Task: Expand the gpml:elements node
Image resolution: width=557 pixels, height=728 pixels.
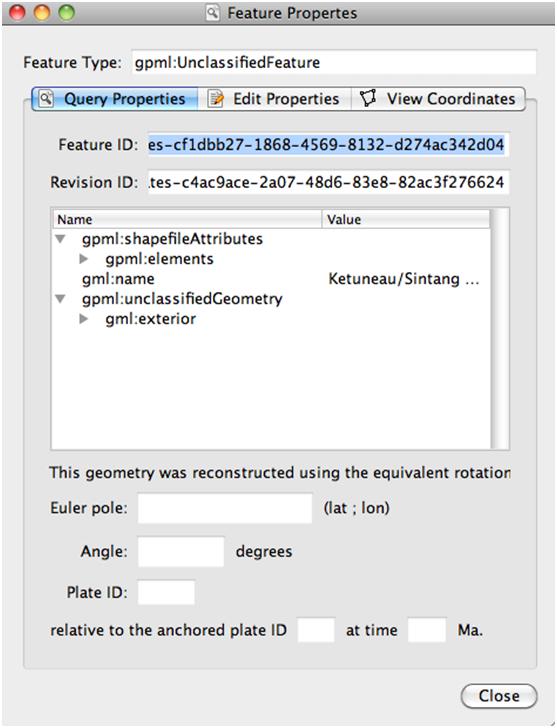Action: [84, 259]
